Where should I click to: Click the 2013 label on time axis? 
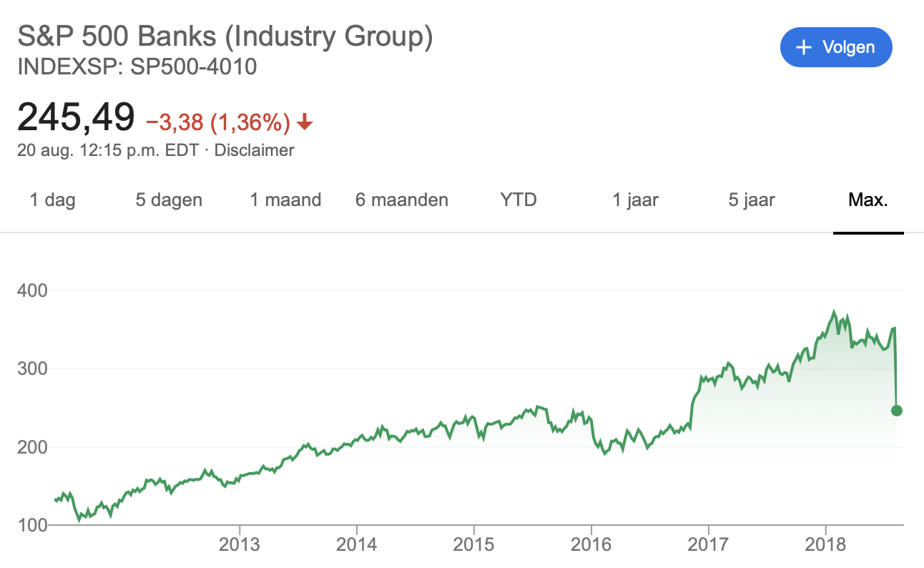pyautogui.click(x=240, y=544)
